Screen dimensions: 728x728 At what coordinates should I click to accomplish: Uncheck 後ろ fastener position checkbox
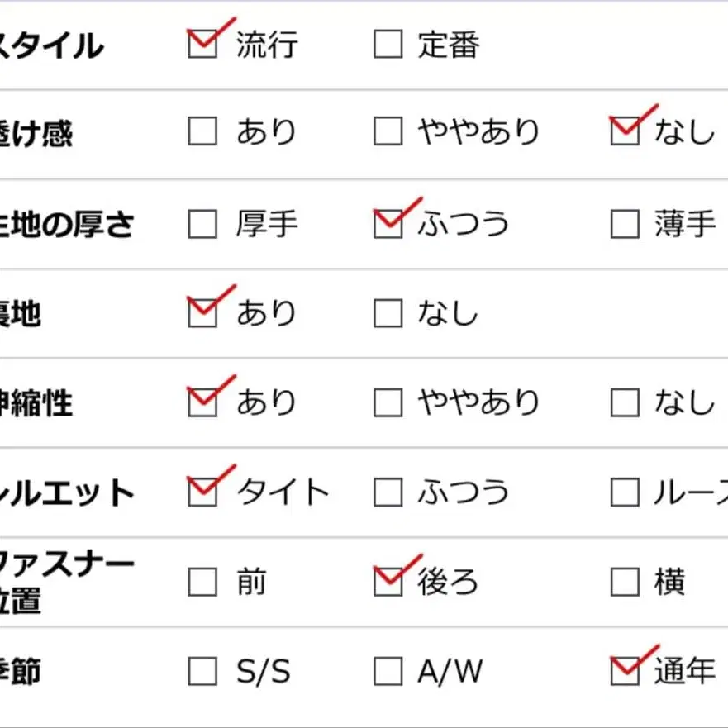(388, 583)
